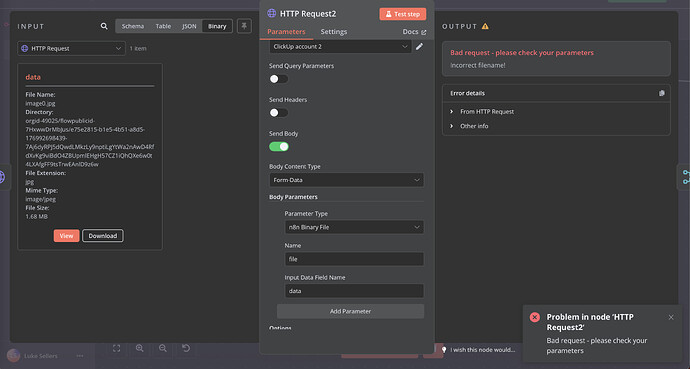Click the file size '1.68 MB' value
The width and height of the screenshot is (690, 369).
click(x=37, y=217)
